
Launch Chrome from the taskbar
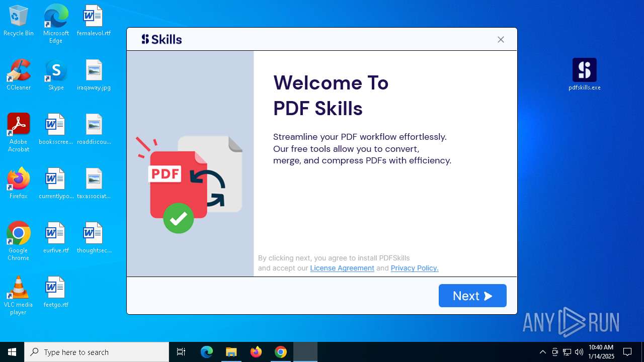pos(281,352)
